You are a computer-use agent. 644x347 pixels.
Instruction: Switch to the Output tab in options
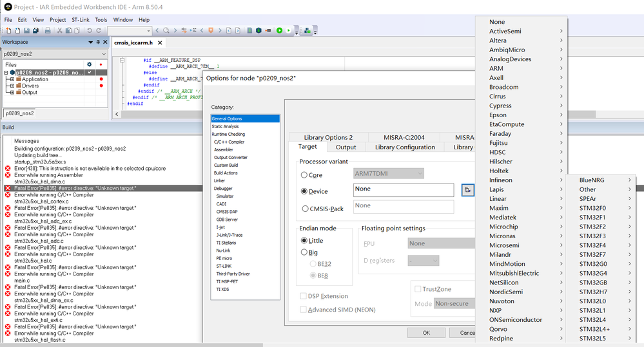pyautogui.click(x=346, y=147)
